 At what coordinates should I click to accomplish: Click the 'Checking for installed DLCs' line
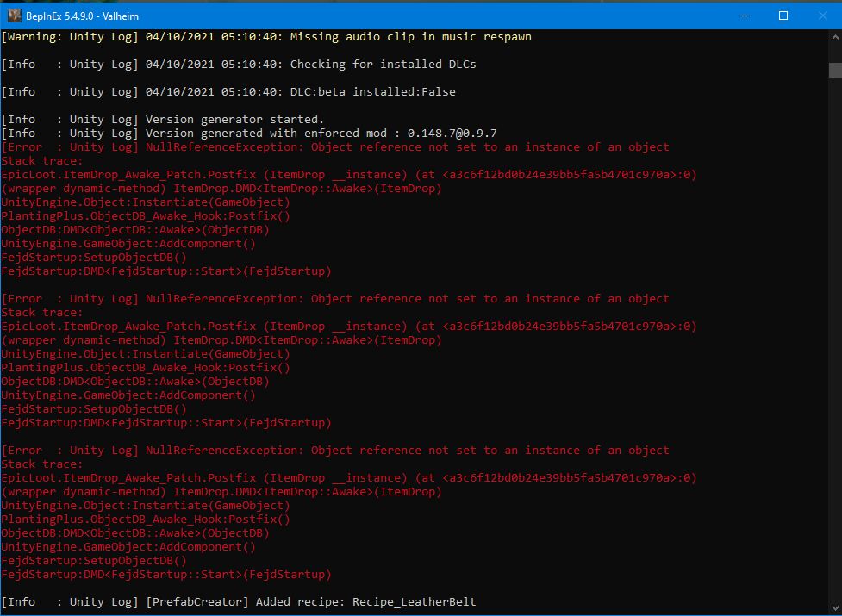click(x=239, y=65)
